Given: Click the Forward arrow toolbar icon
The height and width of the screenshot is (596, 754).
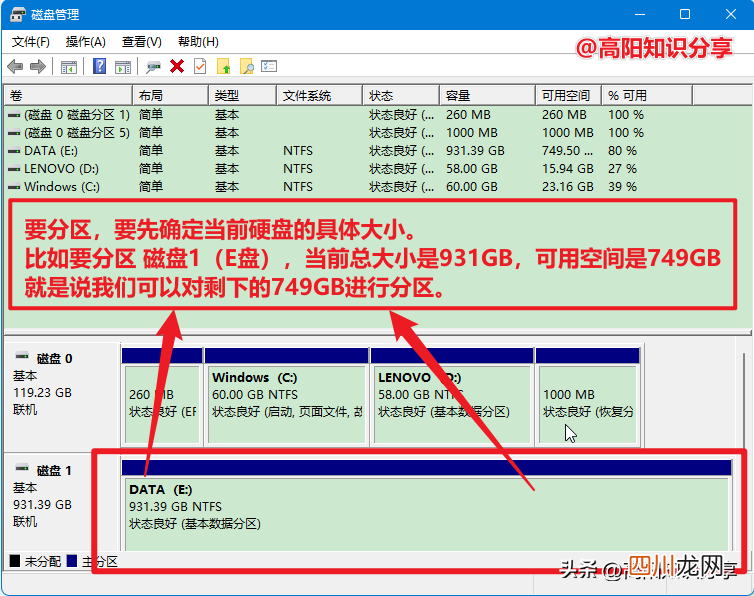Looking at the screenshot, I should [38, 66].
